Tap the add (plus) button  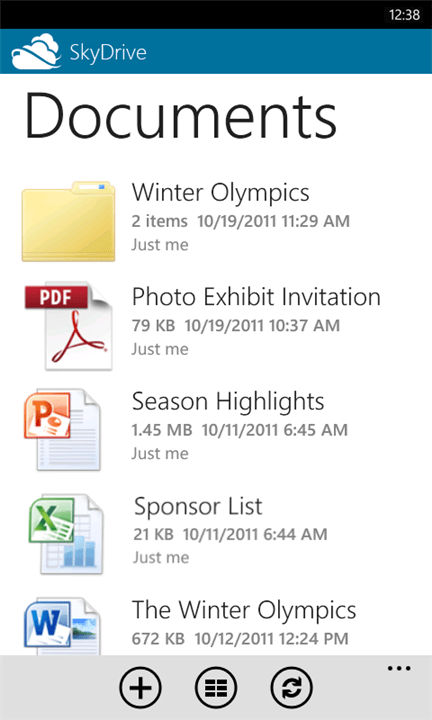point(140,688)
